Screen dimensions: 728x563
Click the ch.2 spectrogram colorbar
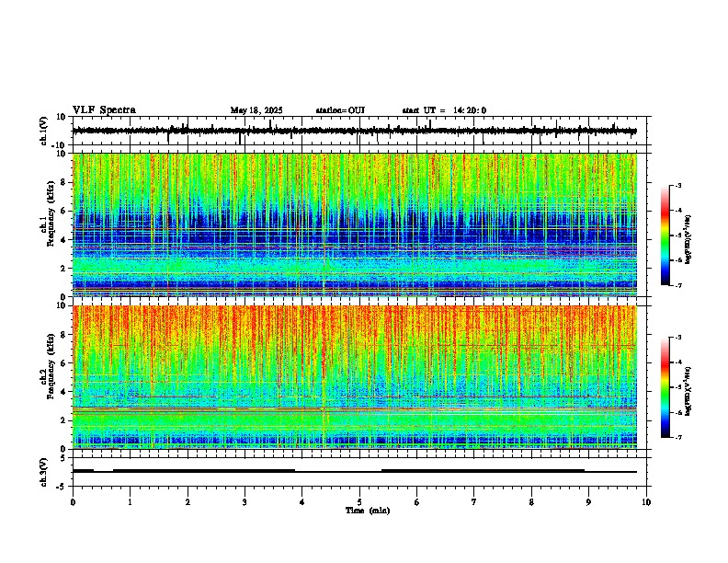pos(665,387)
